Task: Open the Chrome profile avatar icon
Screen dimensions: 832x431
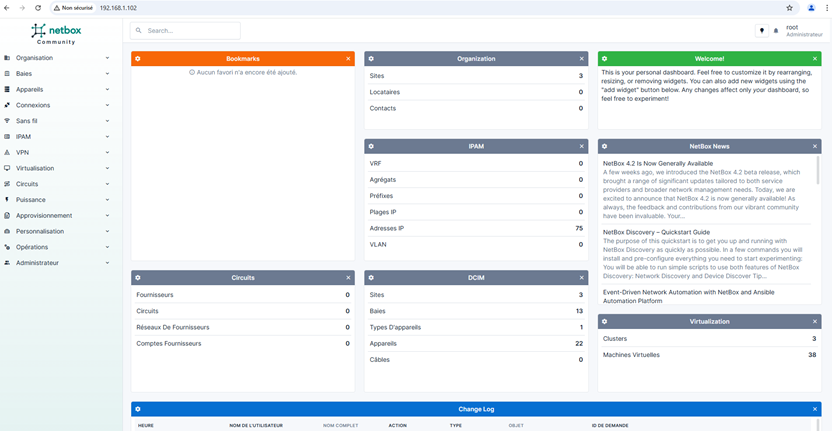Action: click(x=811, y=8)
